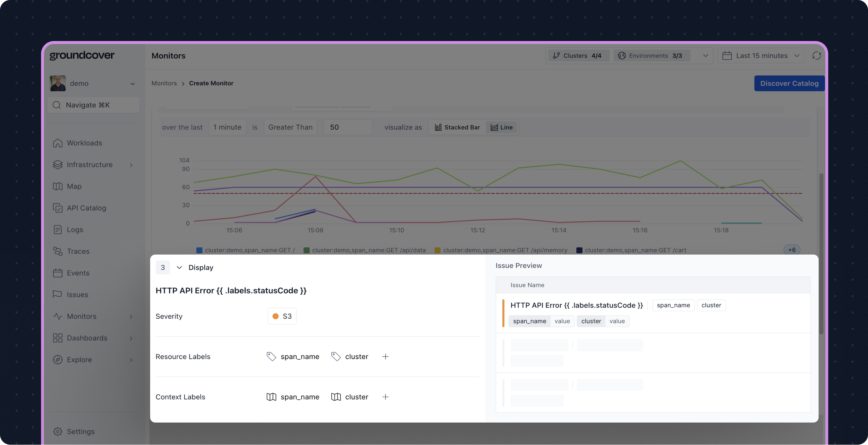This screenshot has width=868, height=445.
Task: Click the calendar icon beside Last 15 minutes
Action: click(x=727, y=55)
